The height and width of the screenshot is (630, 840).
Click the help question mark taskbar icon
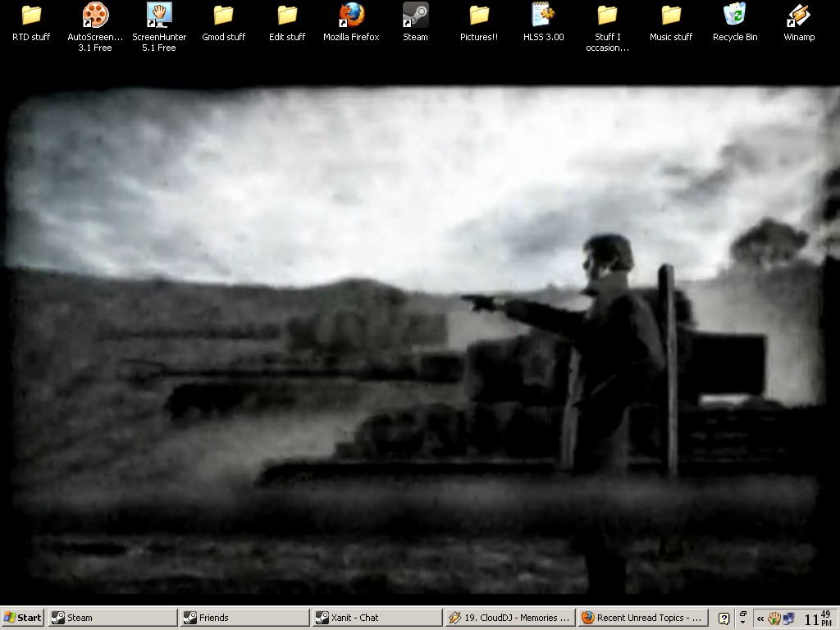coord(724,619)
